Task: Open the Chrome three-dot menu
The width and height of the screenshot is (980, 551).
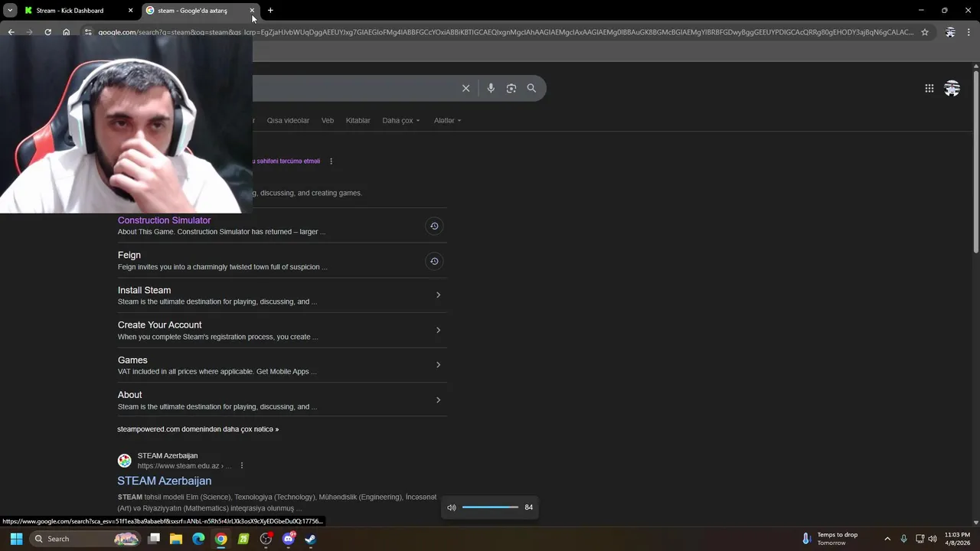Action: [969, 32]
